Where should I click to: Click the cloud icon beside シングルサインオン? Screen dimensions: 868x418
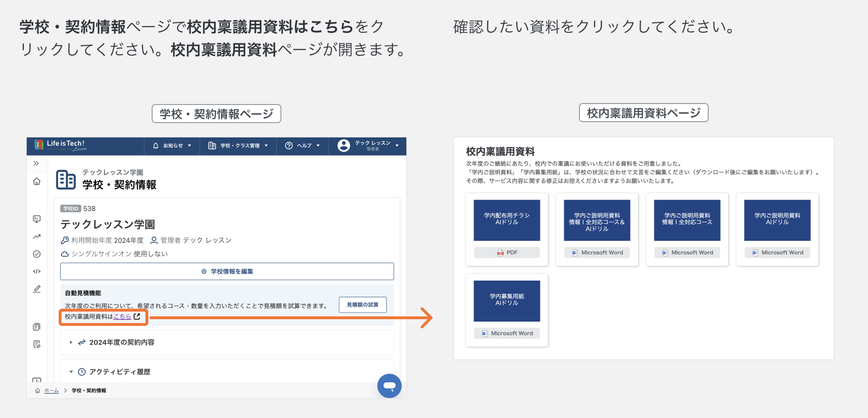point(65,254)
